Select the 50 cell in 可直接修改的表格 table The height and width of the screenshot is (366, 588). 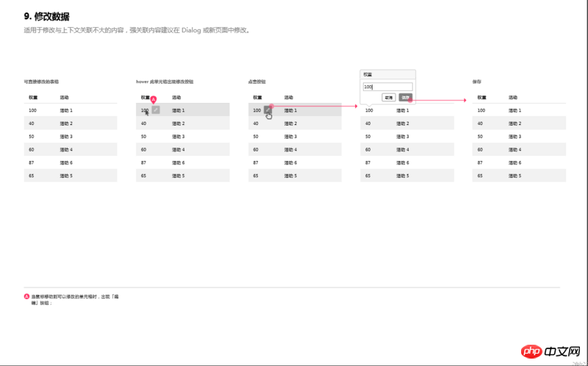(x=32, y=137)
